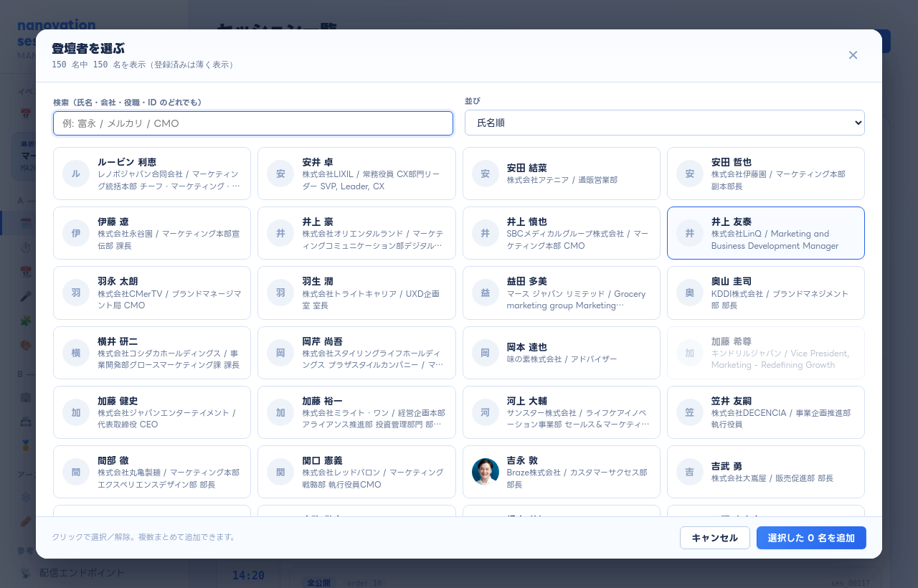Click 選択した 0 名を追加 button
The height and width of the screenshot is (588, 918).
pyautogui.click(x=811, y=538)
